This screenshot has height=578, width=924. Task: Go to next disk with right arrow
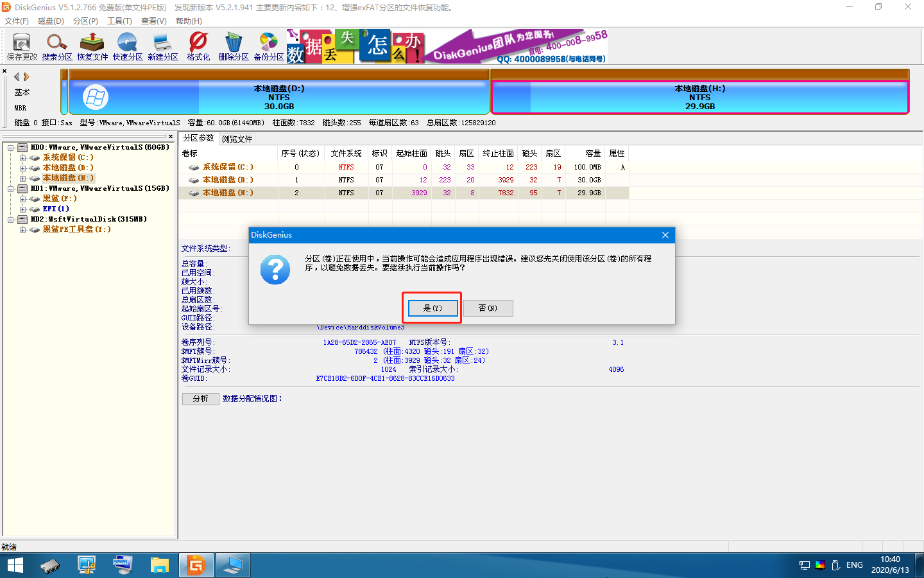click(x=26, y=76)
